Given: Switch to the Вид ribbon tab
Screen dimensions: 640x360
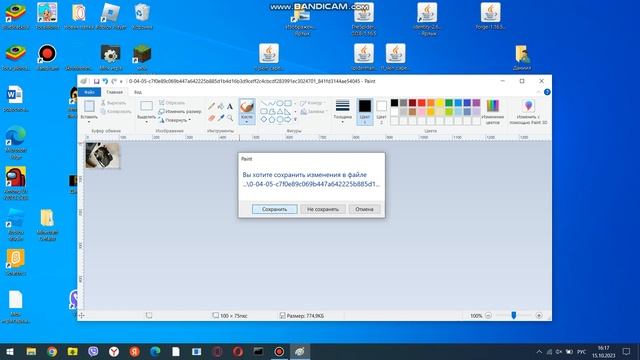Looking at the screenshot, I should coord(138,92).
